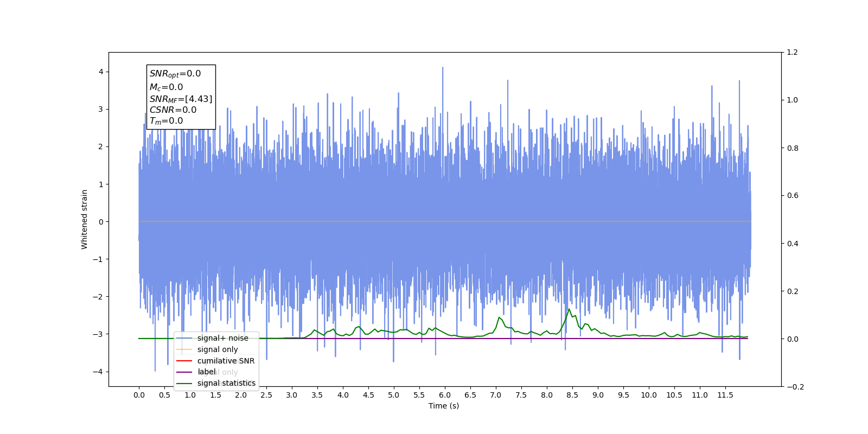This screenshot has width=868, height=434.
Task: Click the right y-axis tick label −0.2
Action: [795, 387]
